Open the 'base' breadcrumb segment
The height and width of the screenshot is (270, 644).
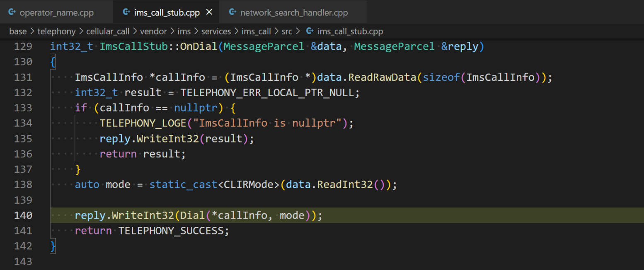(18, 31)
